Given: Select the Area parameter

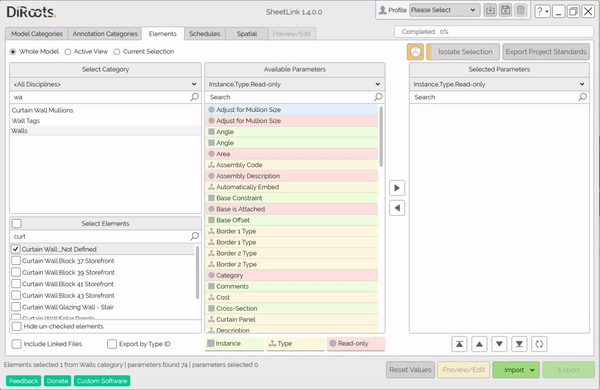Looking at the screenshot, I should [x=292, y=154].
